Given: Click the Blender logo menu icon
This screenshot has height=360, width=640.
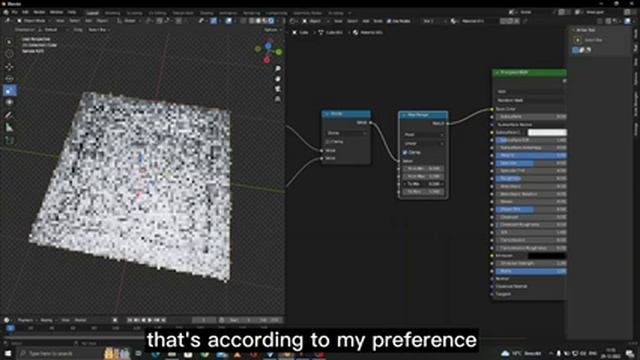Looking at the screenshot, I should [5, 12].
